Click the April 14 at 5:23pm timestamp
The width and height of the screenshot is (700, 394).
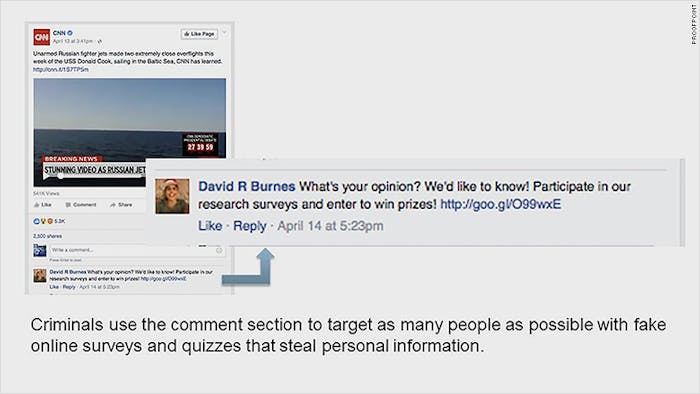point(330,226)
